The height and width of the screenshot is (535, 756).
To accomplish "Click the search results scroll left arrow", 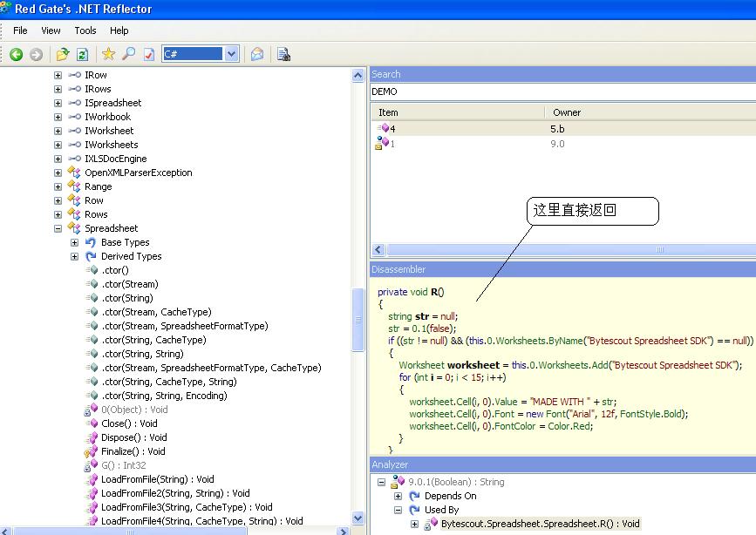I will coord(378,249).
